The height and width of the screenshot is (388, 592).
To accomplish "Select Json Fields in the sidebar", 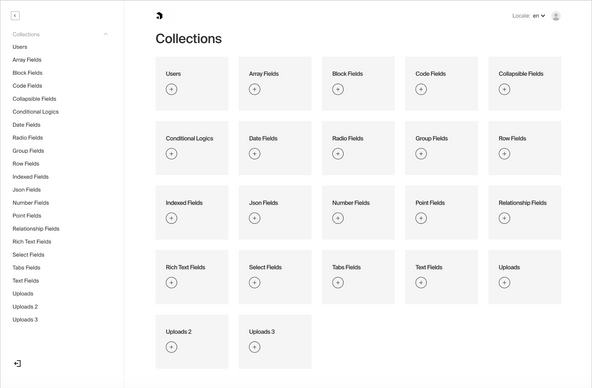I will pyautogui.click(x=26, y=190).
